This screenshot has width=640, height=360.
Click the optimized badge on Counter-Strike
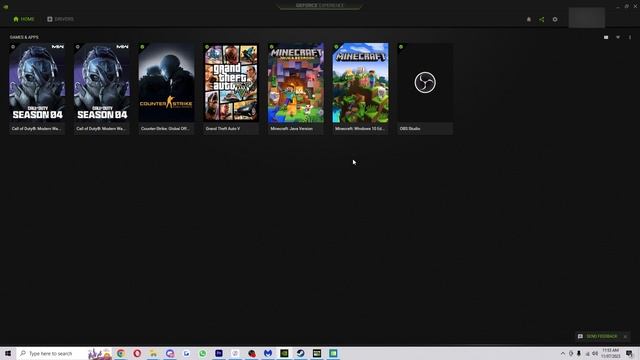point(142,47)
